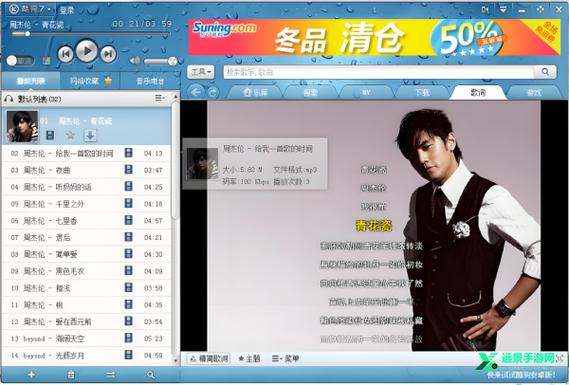Open the playlist options menu beside 默认列表
Image resolution: width=569 pixels, height=385 pixels.
(x=160, y=98)
